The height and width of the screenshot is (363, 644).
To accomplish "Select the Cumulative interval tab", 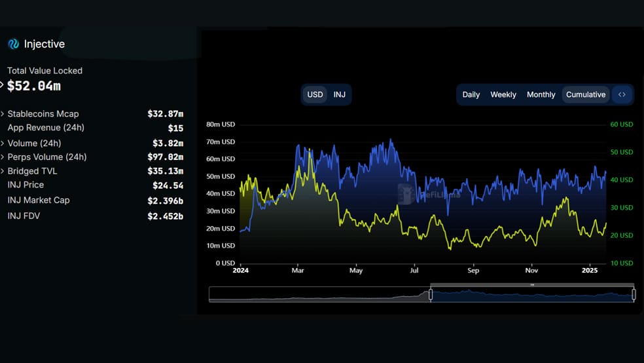I will (x=586, y=94).
